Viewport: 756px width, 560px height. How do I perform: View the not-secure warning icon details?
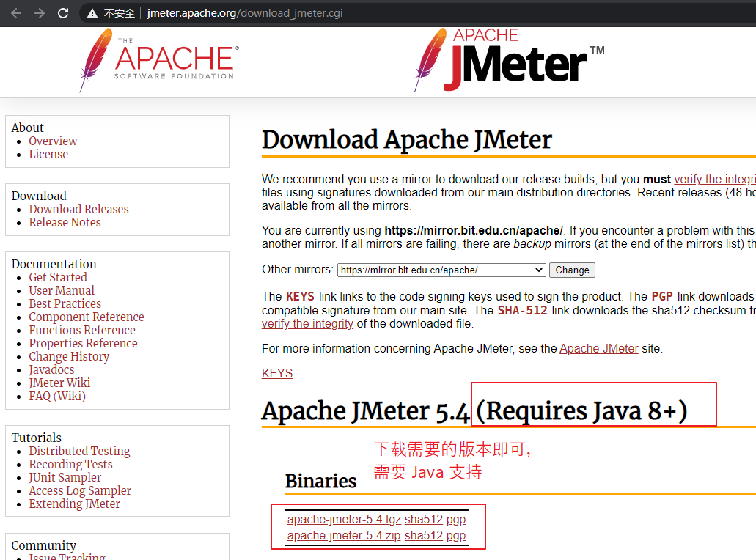(92, 13)
